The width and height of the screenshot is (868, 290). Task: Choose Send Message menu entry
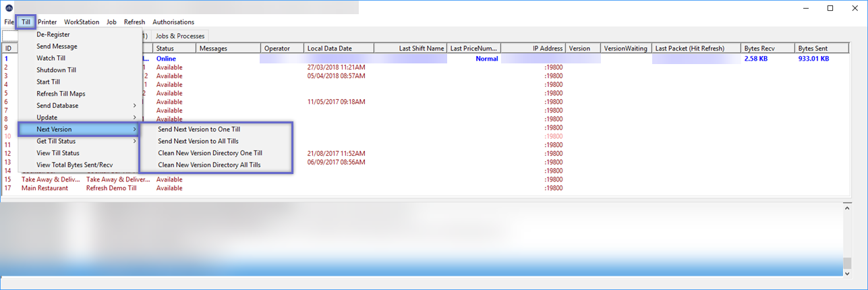[x=57, y=47]
